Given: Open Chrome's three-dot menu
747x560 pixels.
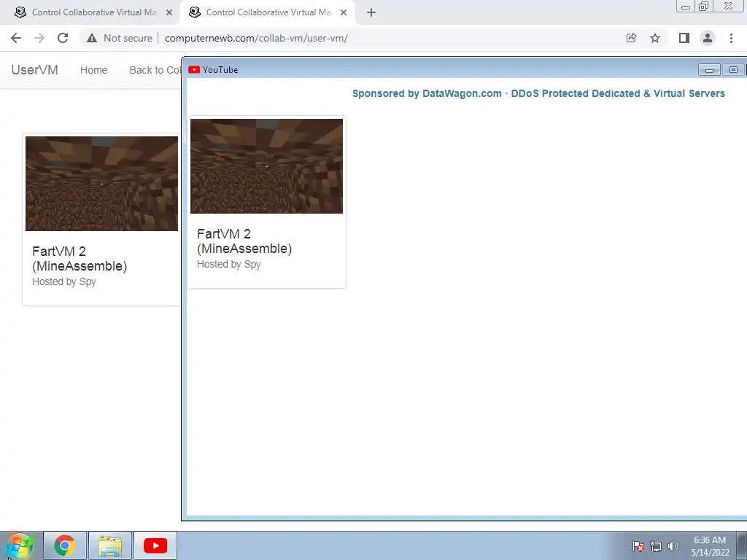Looking at the screenshot, I should pos(731,38).
